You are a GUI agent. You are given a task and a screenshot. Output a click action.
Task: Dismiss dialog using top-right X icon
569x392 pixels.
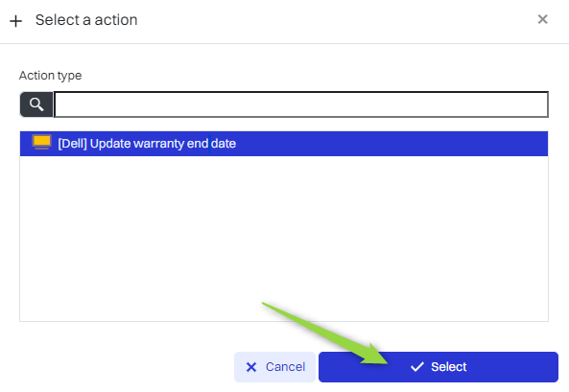[x=542, y=19]
